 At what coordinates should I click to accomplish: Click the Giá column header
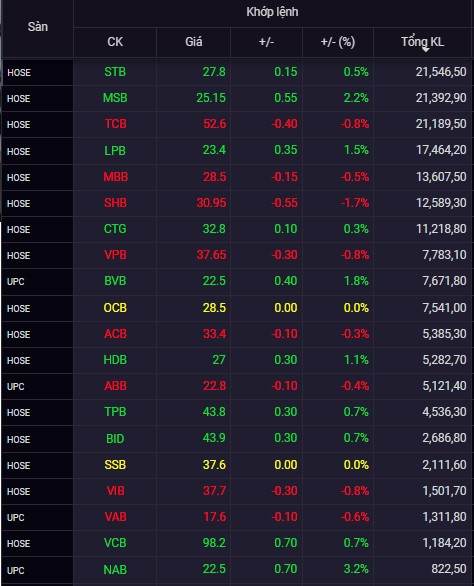tap(194, 42)
